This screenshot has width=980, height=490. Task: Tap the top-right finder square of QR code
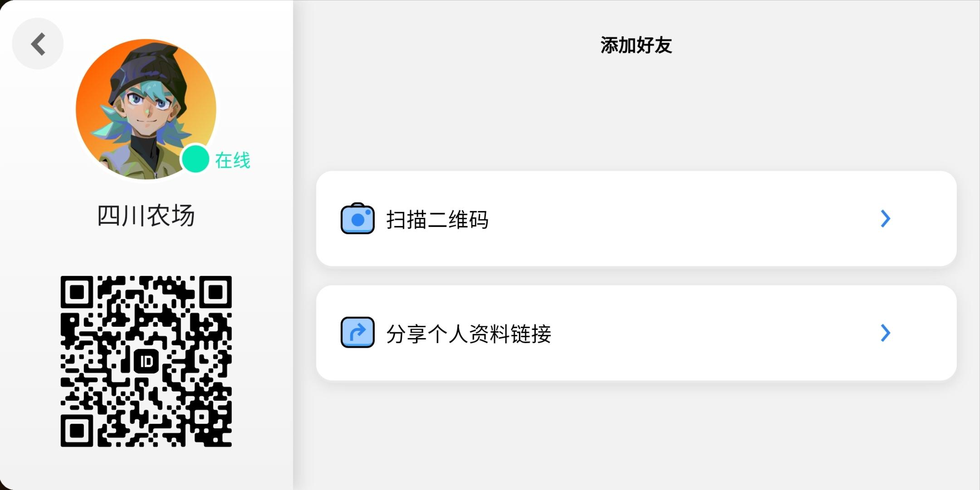point(215,292)
